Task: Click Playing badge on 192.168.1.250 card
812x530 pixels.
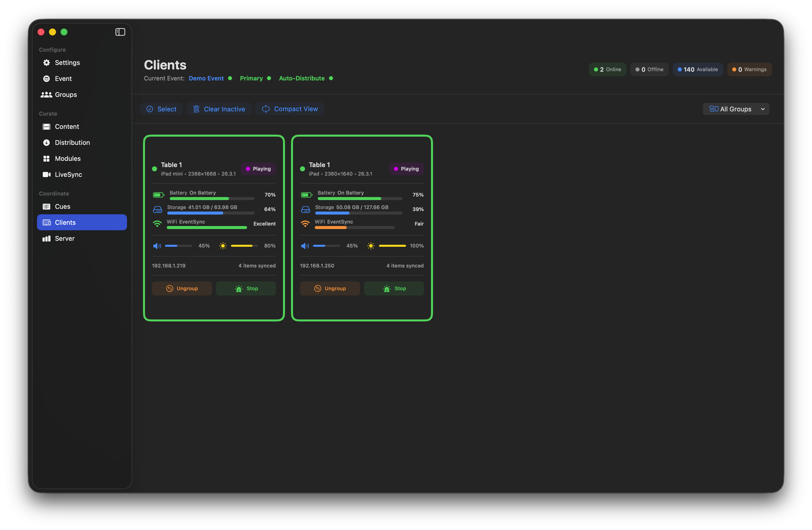Action: (406, 169)
